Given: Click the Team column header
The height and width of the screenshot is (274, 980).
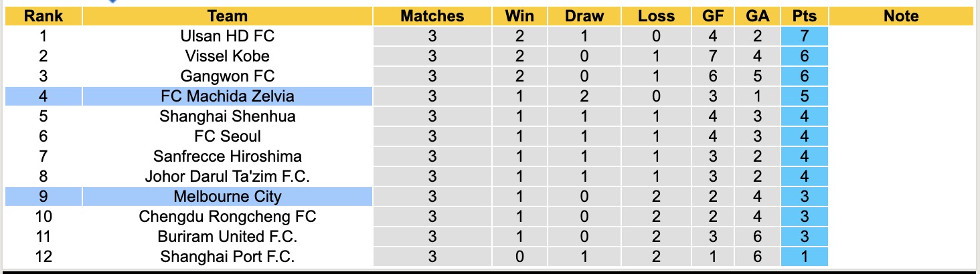Looking at the screenshot, I should click(228, 16).
